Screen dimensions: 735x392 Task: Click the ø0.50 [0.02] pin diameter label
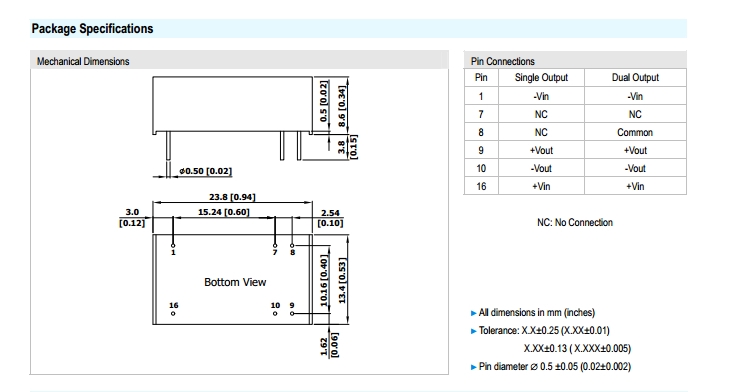(205, 171)
